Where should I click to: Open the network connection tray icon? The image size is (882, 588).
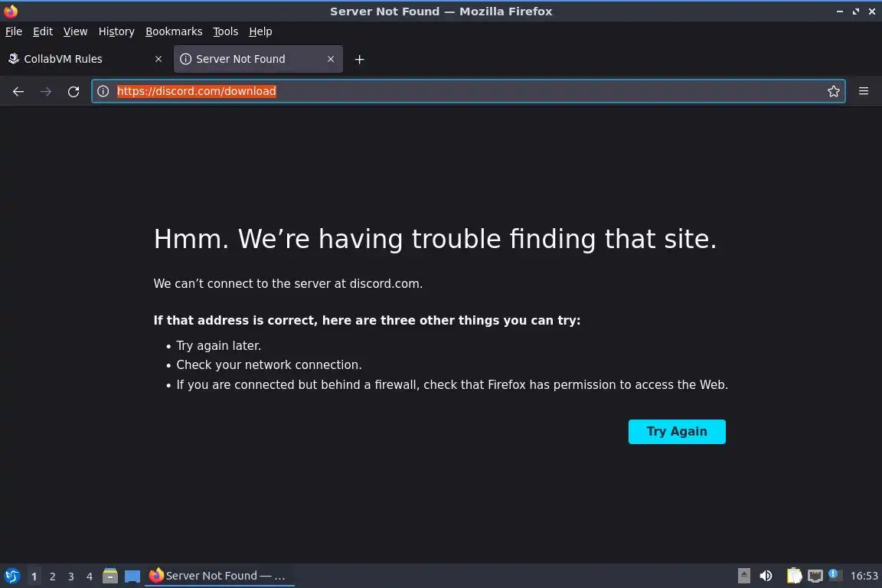pyautogui.click(x=815, y=576)
